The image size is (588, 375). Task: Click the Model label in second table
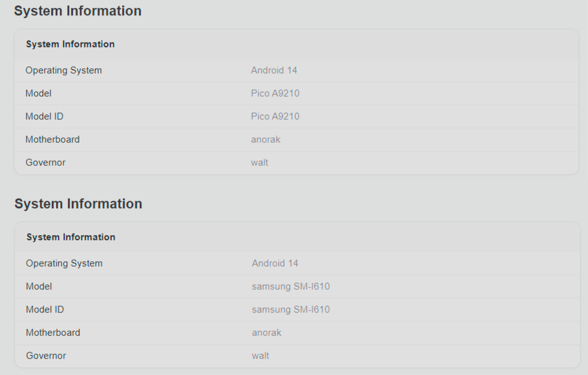pos(39,286)
